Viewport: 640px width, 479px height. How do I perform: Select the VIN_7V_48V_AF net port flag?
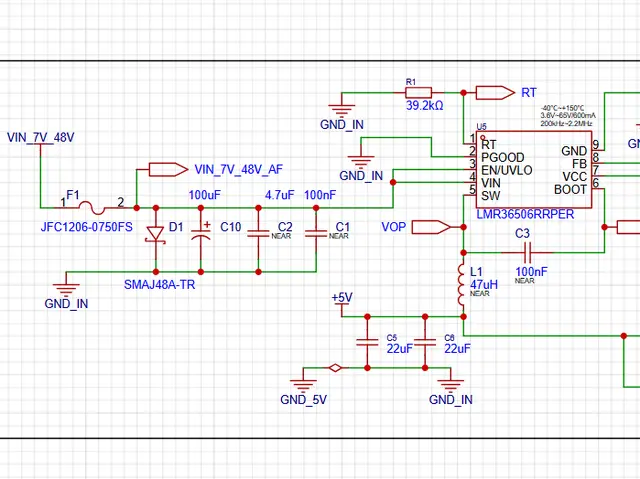pos(167,169)
